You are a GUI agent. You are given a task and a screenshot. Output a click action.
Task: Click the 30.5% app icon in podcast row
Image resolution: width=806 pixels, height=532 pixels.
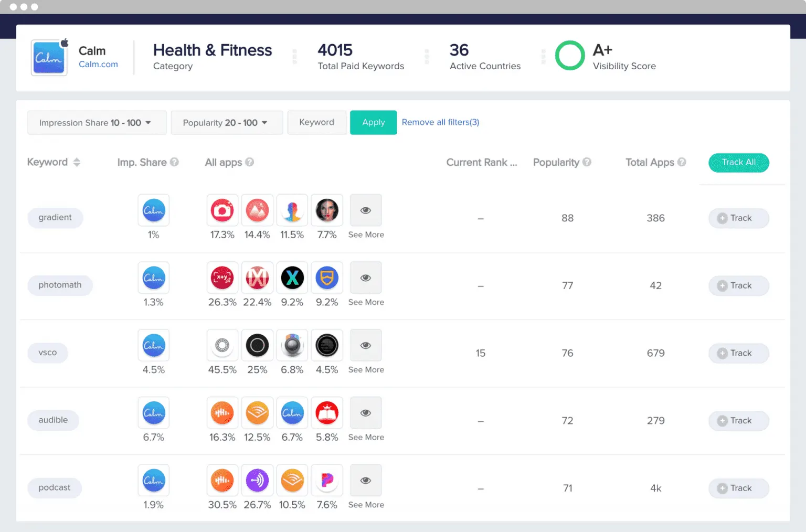[222, 481]
